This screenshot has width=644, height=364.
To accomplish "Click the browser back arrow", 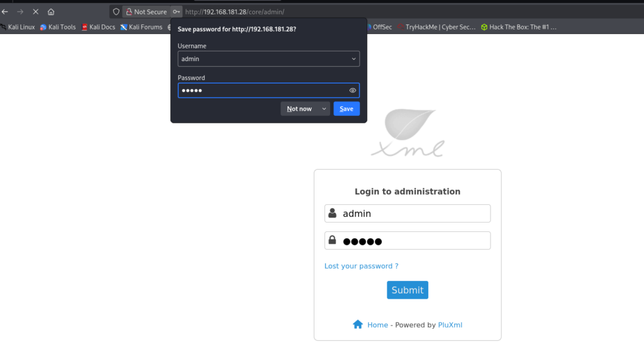I will 5,11.
